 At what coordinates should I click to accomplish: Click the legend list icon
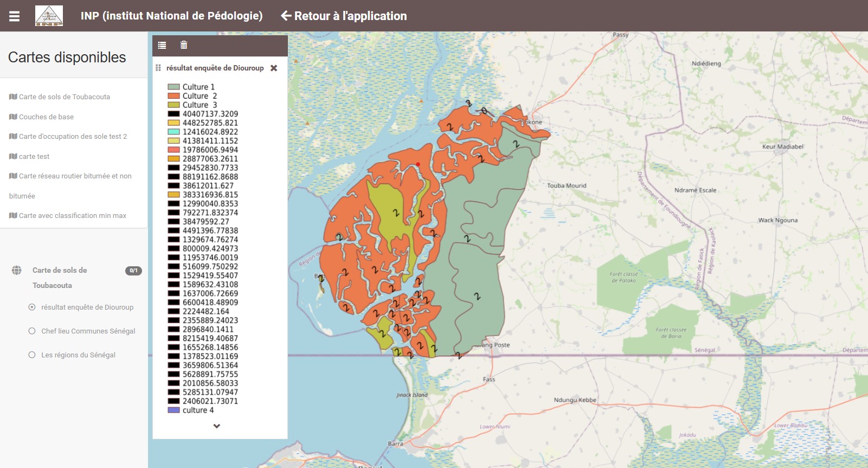pos(162,46)
